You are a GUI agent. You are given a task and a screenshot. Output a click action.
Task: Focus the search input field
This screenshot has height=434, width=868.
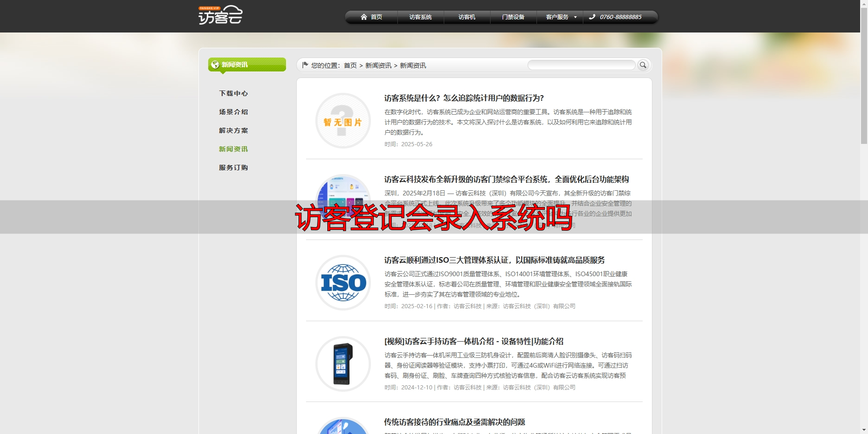(x=581, y=65)
